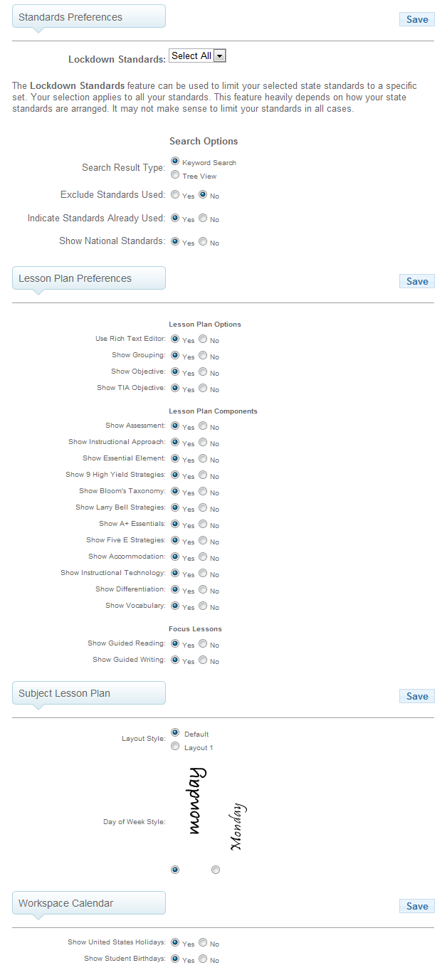The image size is (447, 980).
Task: Open the Lockdown Standards dropdown
Action: coord(197,56)
